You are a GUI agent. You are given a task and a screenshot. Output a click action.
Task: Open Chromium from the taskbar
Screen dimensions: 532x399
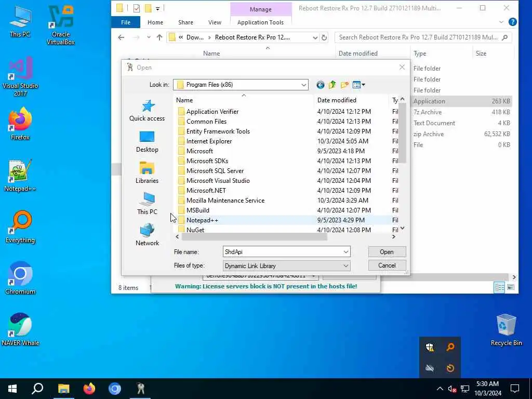115,389
